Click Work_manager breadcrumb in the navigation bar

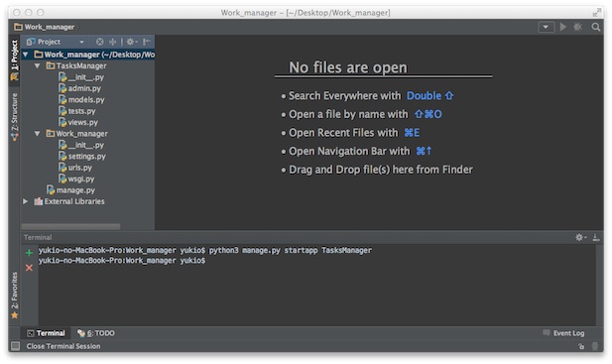(x=45, y=27)
